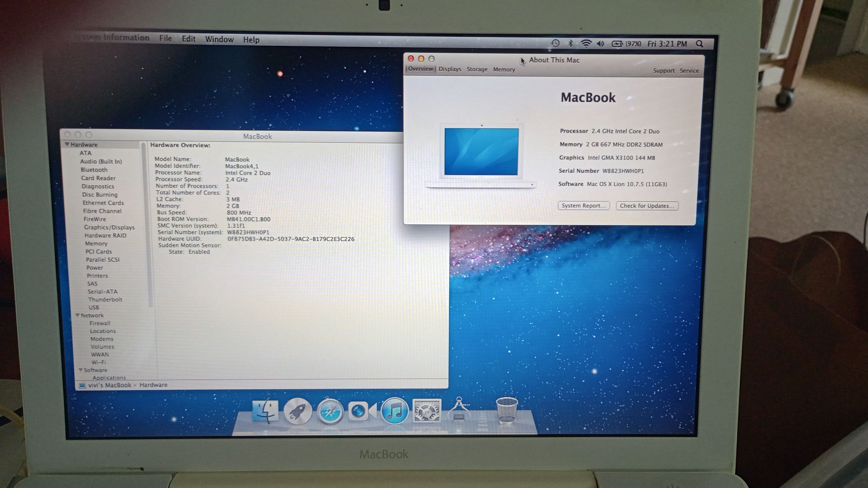
Task: Click the Hardware UUID value text
Action: tap(291, 239)
